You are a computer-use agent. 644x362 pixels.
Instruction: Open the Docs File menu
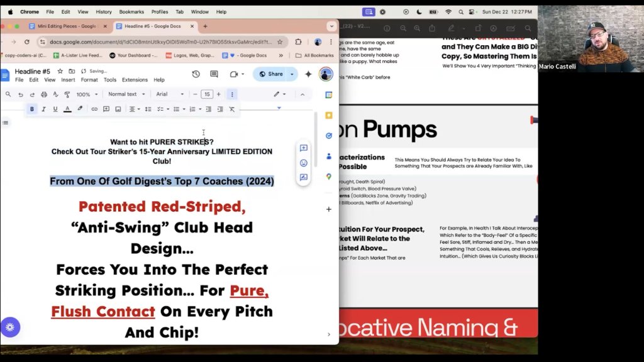click(x=19, y=80)
